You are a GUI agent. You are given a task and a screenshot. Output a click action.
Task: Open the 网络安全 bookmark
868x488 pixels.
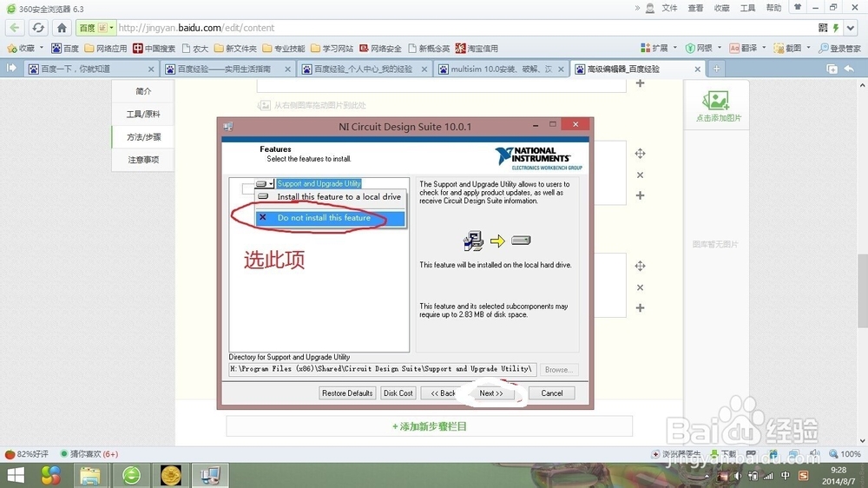[x=380, y=48]
